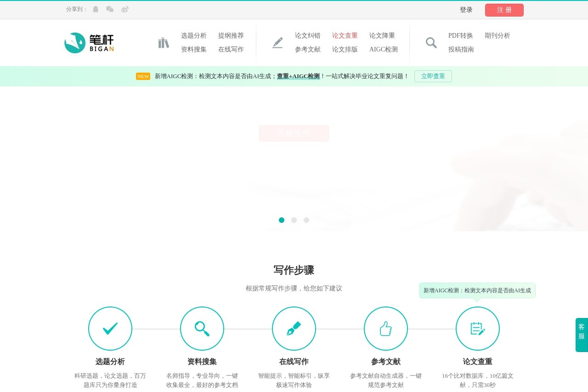Click the 立即查重 button in announcement bar

click(433, 76)
